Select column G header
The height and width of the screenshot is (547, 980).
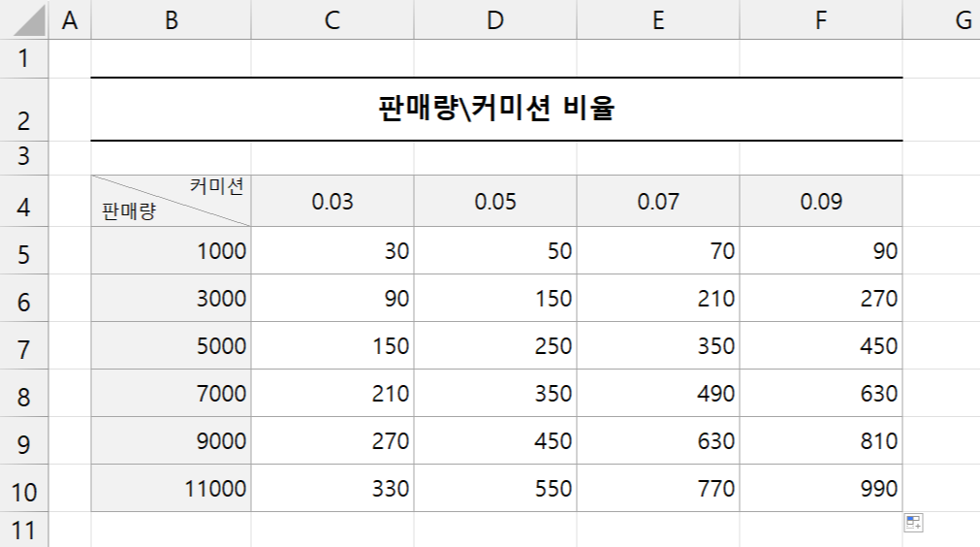pyautogui.click(x=941, y=19)
